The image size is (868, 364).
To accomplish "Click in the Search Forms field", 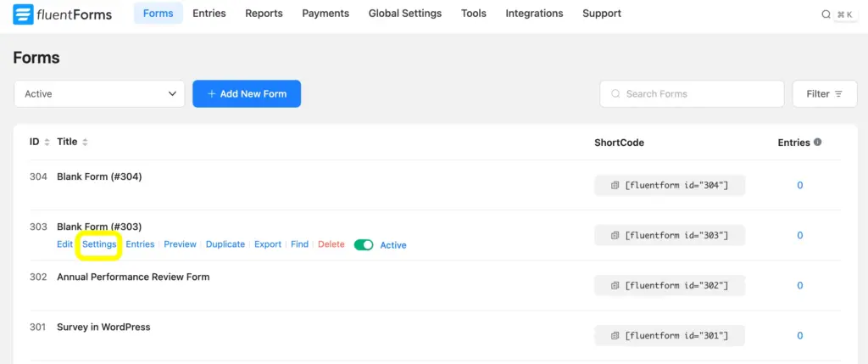I will [x=692, y=94].
